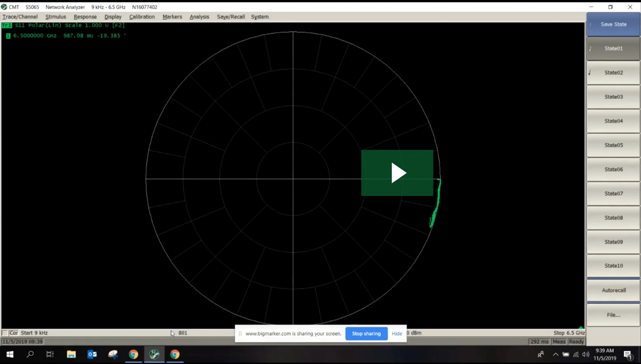Click the File... button
This screenshot has width=641, height=364.
click(613, 315)
